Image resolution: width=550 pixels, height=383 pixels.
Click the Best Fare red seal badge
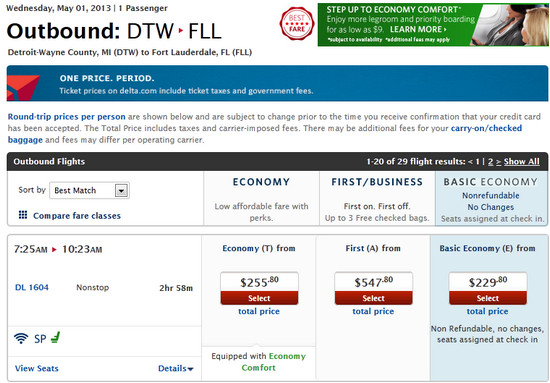click(x=297, y=23)
